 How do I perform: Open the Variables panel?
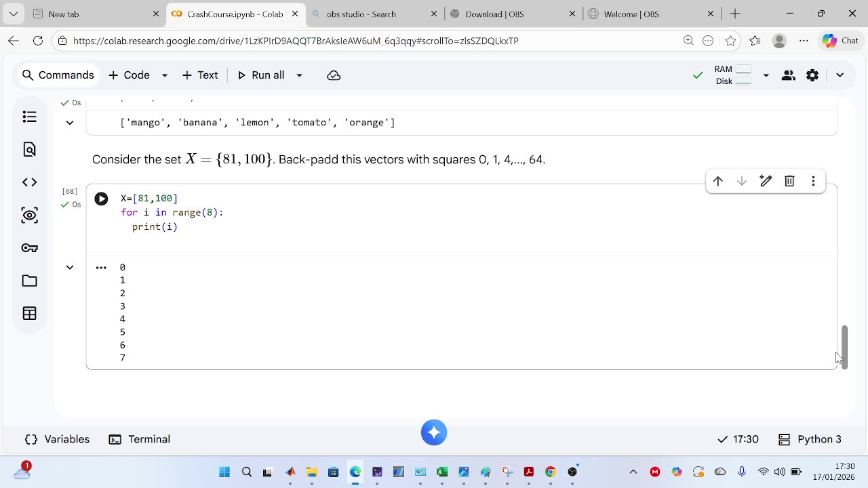click(57, 439)
